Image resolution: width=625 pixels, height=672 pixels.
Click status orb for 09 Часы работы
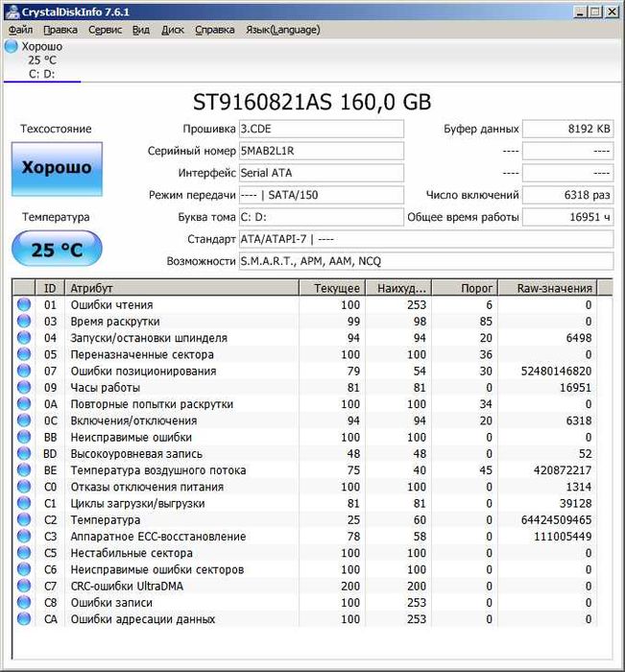click(24, 388)
